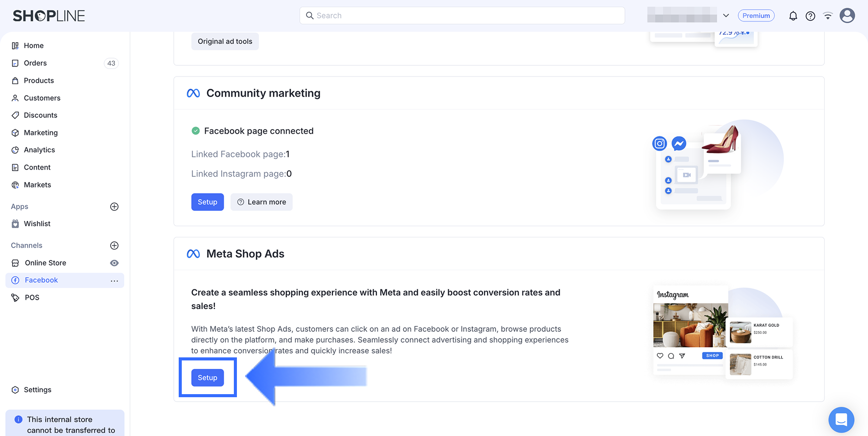Click the "Apps" section label
Image resolution: width=868 pixels, height=436 pixels.
(x=19, y=207)
